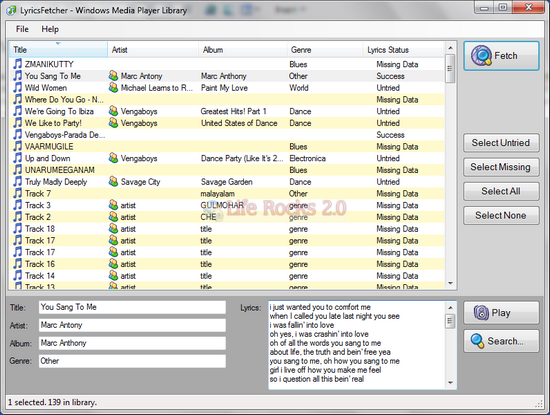Viewport: 550px width, 415px height.
Task: Click the music note icon beside ZMANIKUTTY
Action: (x=17, y=64)
